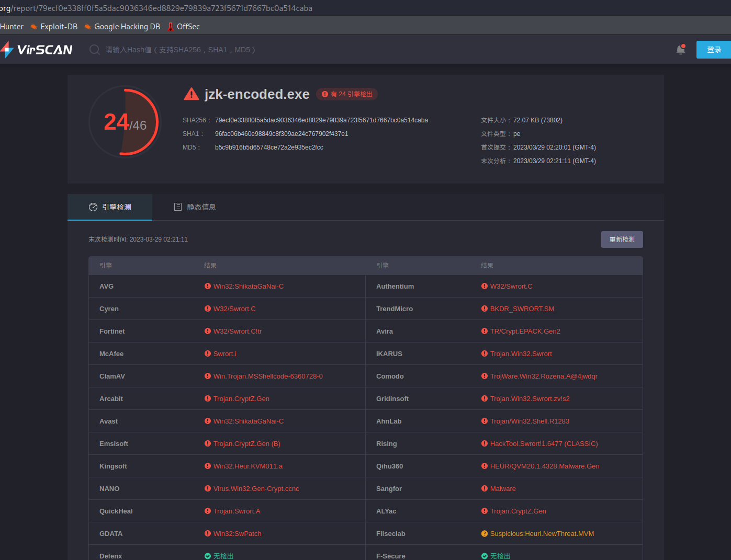The height and width of the screenshot is (560, 731).
Task: Click the MD5 hash value
Action: [x=269, y=147]
